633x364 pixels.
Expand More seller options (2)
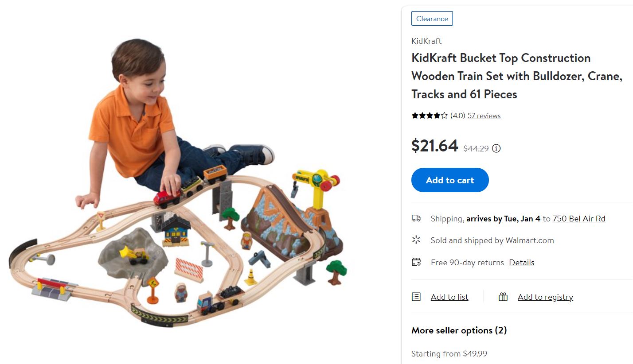pyautogui.click(x=459, y=330)
